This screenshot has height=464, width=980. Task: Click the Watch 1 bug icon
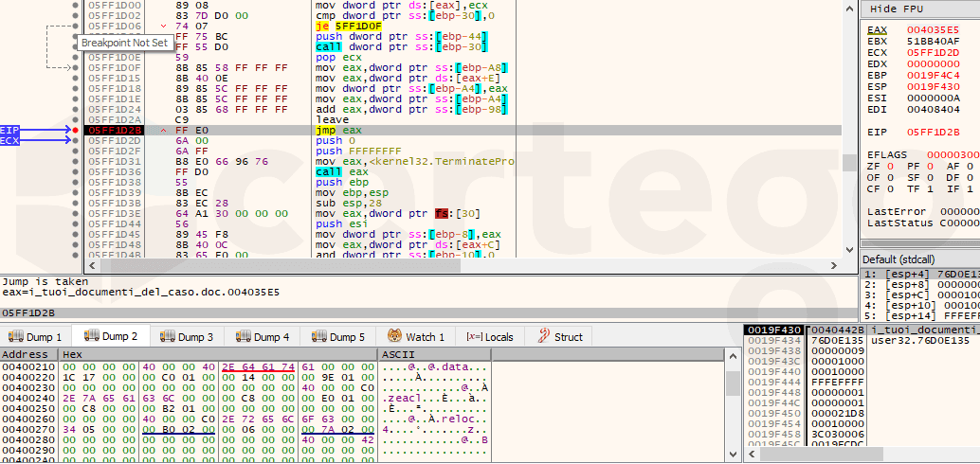[x=395, y=337]
